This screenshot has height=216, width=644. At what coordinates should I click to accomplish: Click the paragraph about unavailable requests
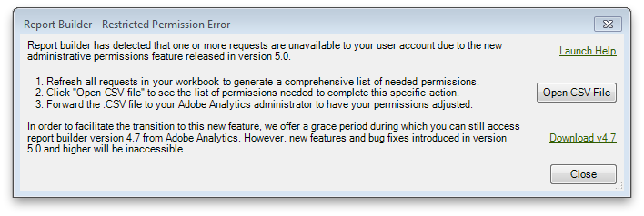tap(265, 51)
